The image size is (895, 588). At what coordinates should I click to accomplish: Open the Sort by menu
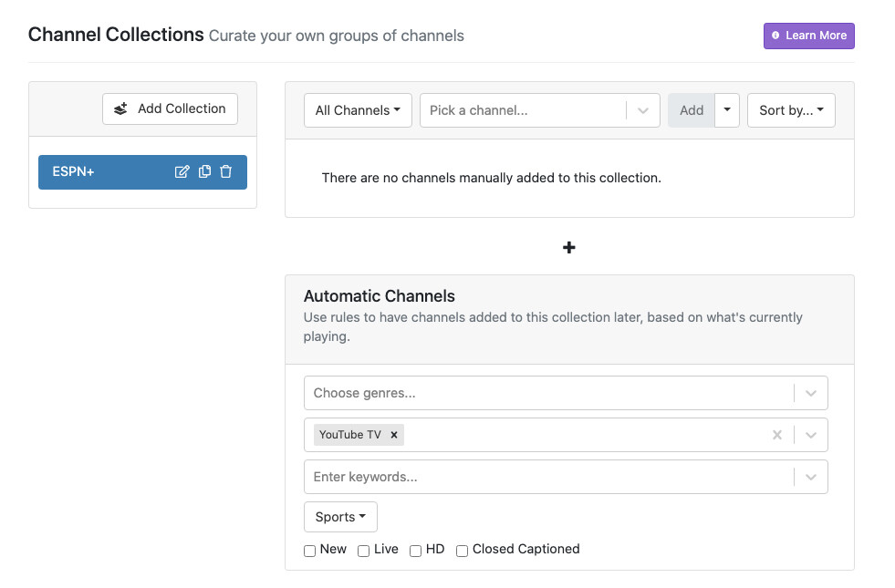pos(791,110)
